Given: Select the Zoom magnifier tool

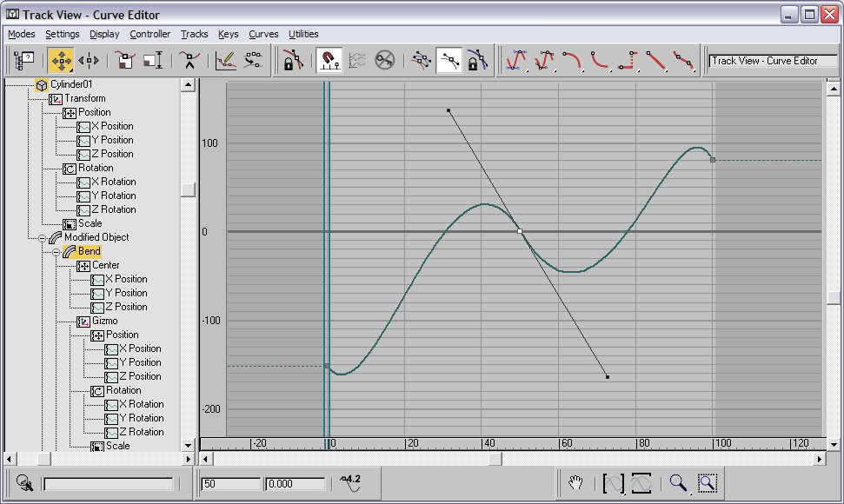Looking at the screenshot, I should tap(678, 483).
